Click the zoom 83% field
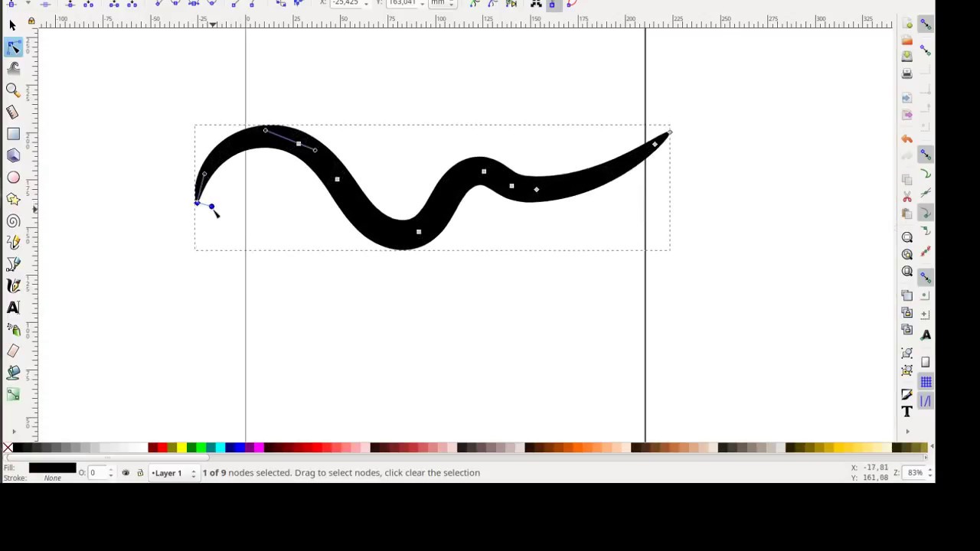980x551 pixels. (x=915, y=473)
